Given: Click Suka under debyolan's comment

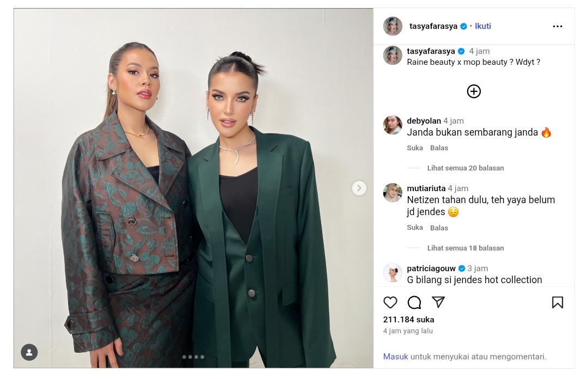Looking at the screenshot, I should [415, 148].
